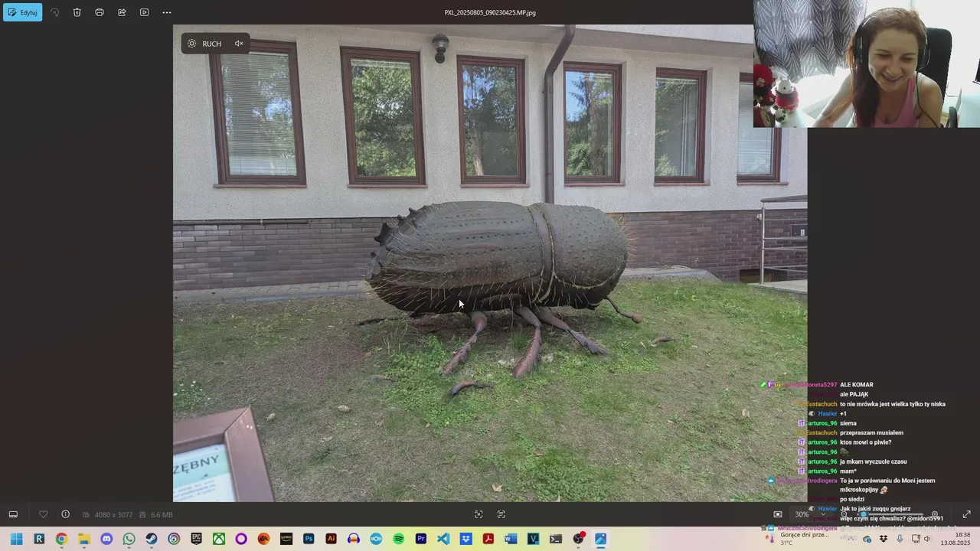This screenshot has height=551, width=980.
Task: Open File Explorer from the taskbar
Action: pos(83,539)
